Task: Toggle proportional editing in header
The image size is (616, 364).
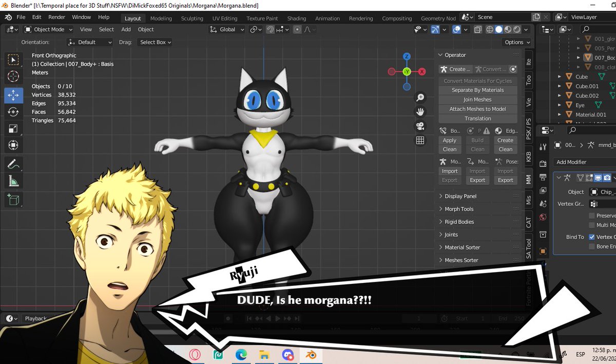Action: click(x=296, y=30)
